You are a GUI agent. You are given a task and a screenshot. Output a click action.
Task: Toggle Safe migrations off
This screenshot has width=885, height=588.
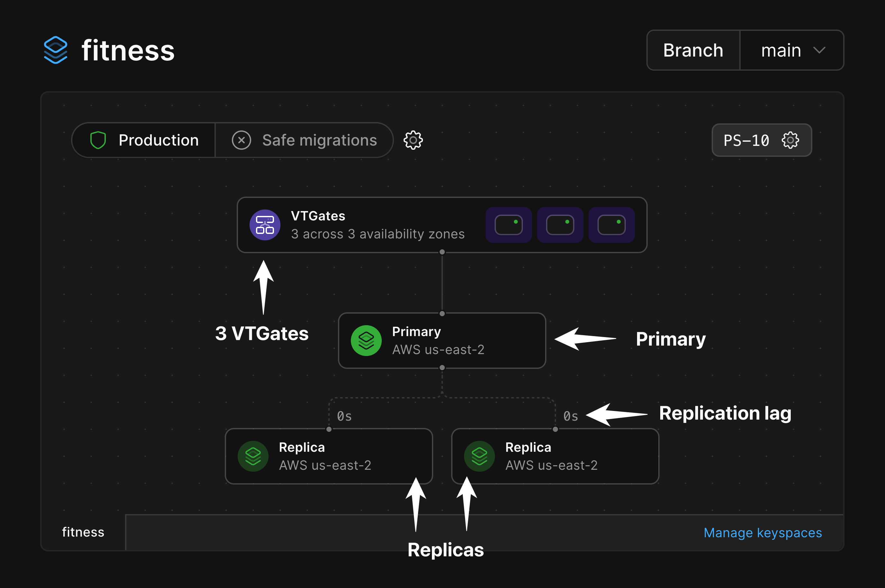point(305,140)
